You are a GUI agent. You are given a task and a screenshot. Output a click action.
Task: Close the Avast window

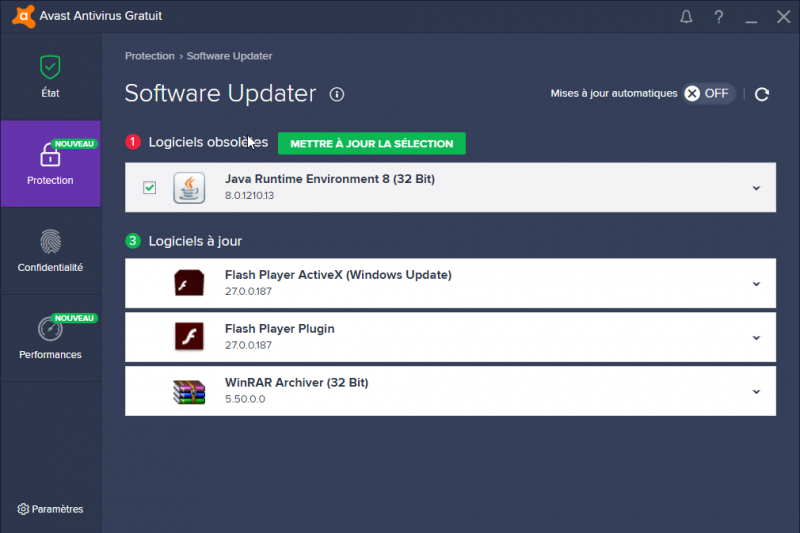click(783, 17)
